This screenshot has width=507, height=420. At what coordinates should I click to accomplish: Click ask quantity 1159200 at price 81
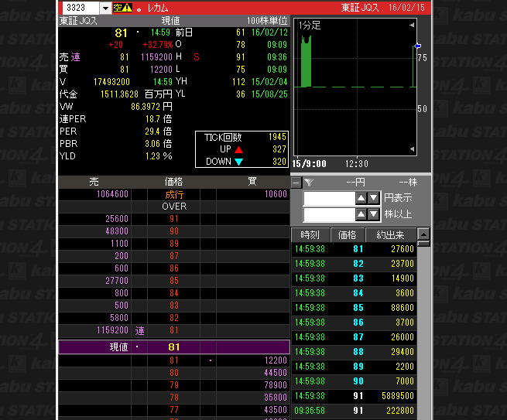[112, 330]
